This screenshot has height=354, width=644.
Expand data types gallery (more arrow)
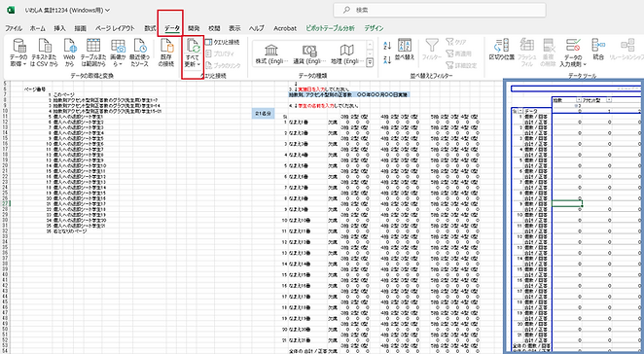point(370,62)
